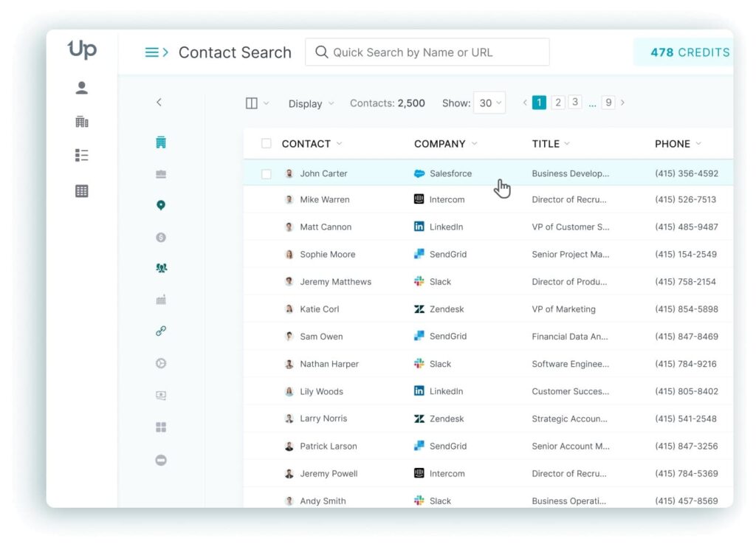Open the column layout dropdown
This screenshot has height=547, width=756.
(257, 103)
